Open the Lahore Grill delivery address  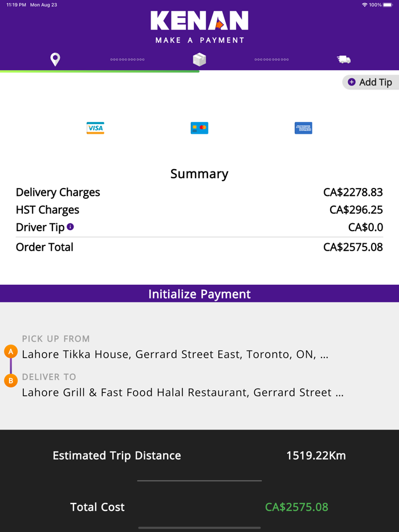[x=182, y=392]
